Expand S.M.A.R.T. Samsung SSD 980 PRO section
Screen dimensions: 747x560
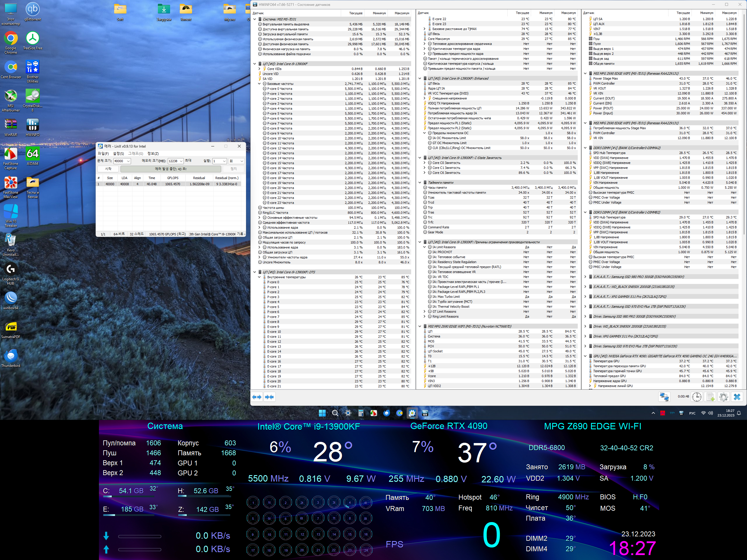point(585,277)
